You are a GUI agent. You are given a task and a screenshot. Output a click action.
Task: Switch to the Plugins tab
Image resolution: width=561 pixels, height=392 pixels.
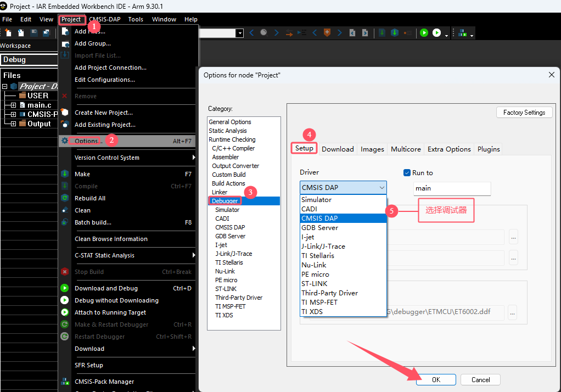[x=489, y=149]
